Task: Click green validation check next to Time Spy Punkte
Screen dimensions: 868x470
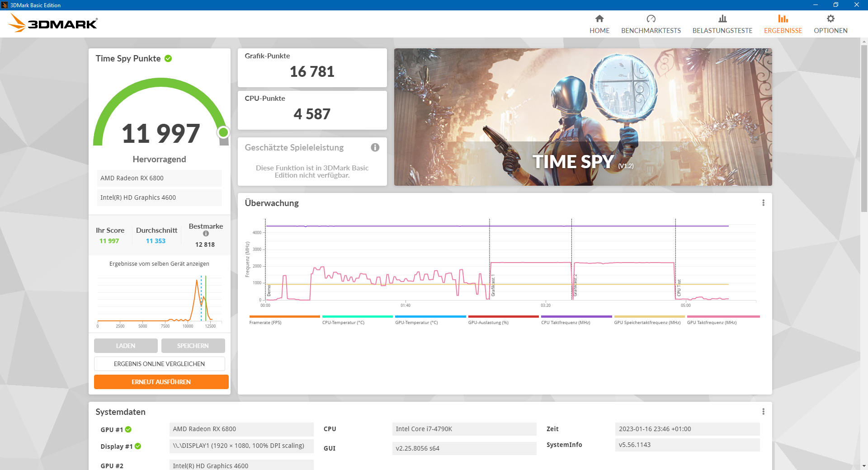Action: tap(168, 58)
